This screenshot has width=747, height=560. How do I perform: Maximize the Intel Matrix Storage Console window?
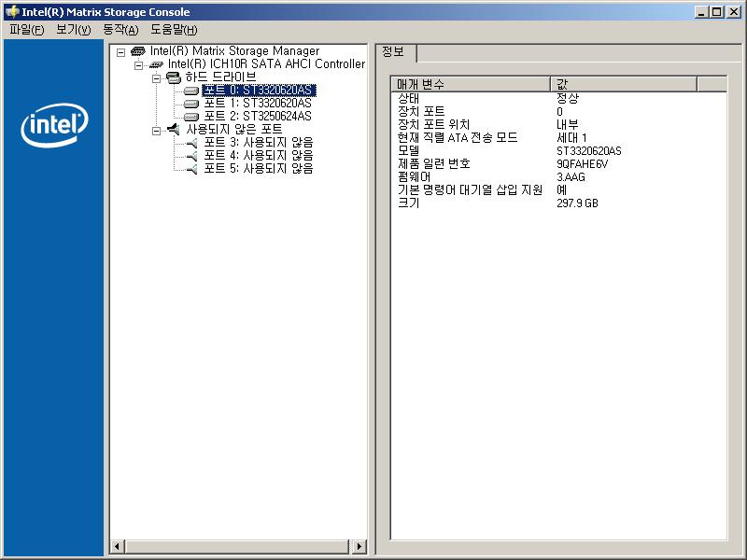pos(717,12)
